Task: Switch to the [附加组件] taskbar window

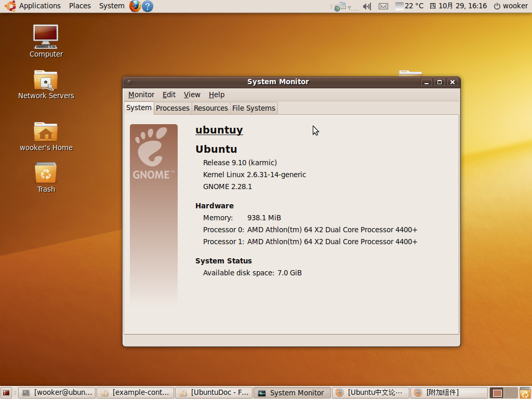Action: [449, 393]
